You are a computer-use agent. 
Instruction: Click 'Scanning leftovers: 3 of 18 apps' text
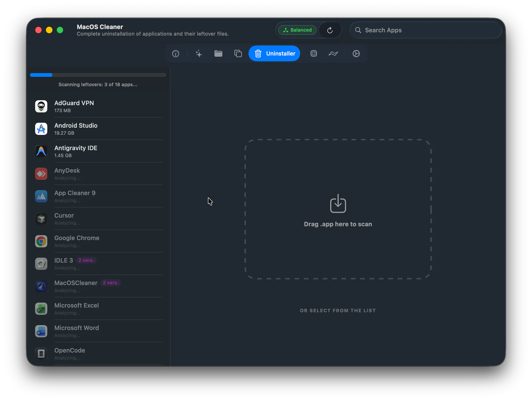98,84
